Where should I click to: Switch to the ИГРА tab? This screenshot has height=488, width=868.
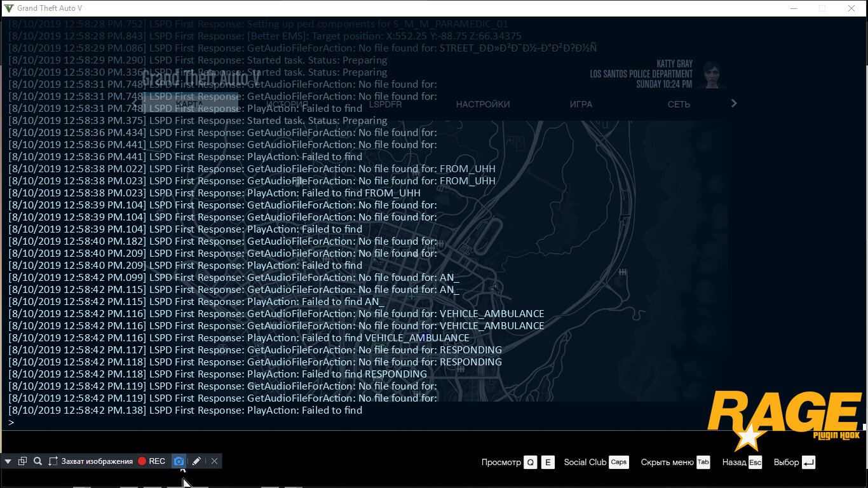(x=581, y=104)
